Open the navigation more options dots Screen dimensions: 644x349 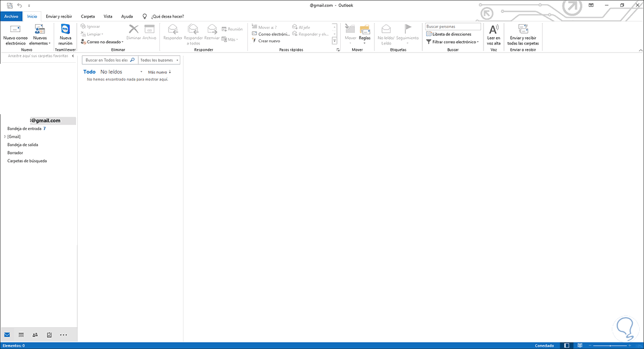(63, 335)
